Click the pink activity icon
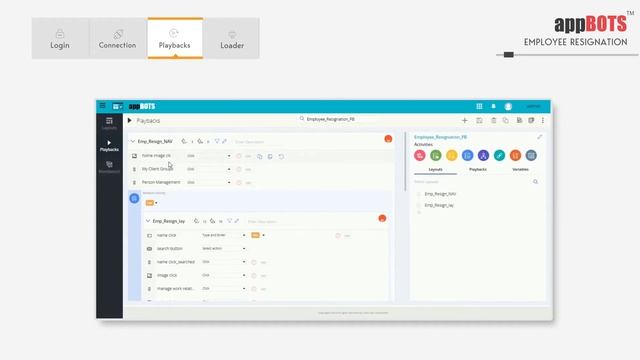The height and width of the screenshot is (360, 640). (x=420, y=155)
